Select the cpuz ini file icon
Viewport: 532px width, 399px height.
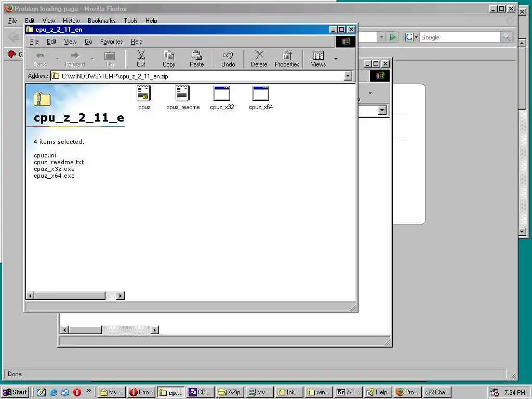tap(144, 94)
